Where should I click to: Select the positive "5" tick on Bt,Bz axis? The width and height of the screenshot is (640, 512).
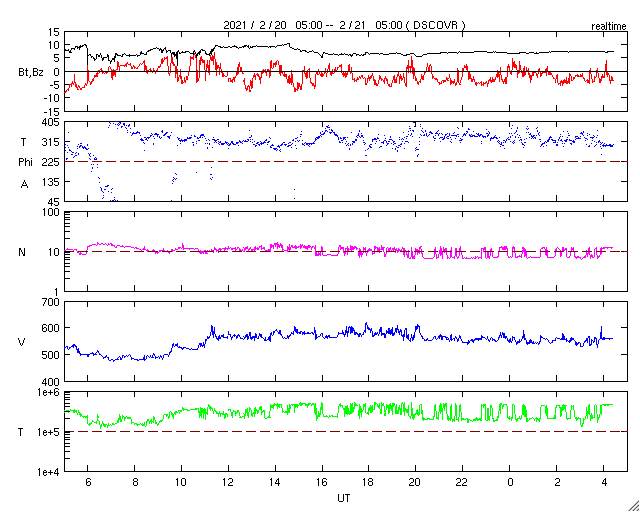[x=56, y=58]
